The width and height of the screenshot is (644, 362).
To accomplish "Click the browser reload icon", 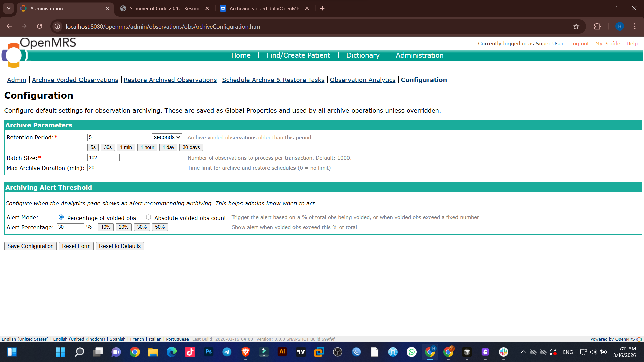I will point(39,26).
